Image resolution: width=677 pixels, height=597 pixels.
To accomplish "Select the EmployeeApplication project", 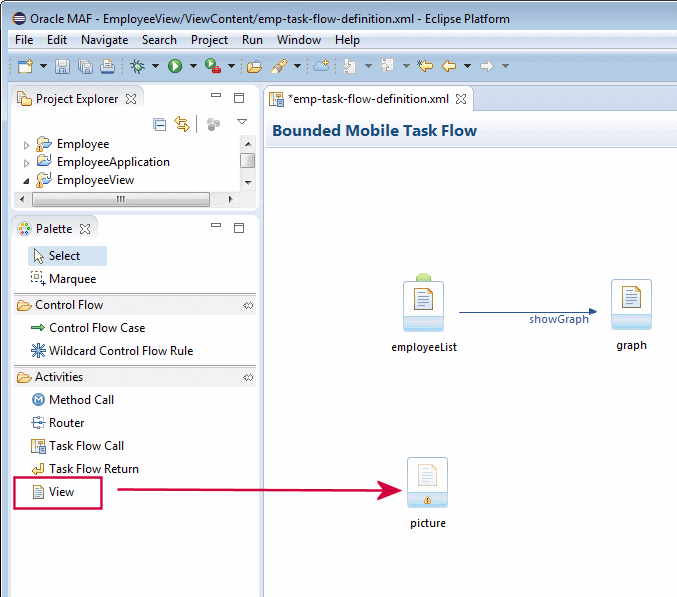I will click(x=113, y=162).
